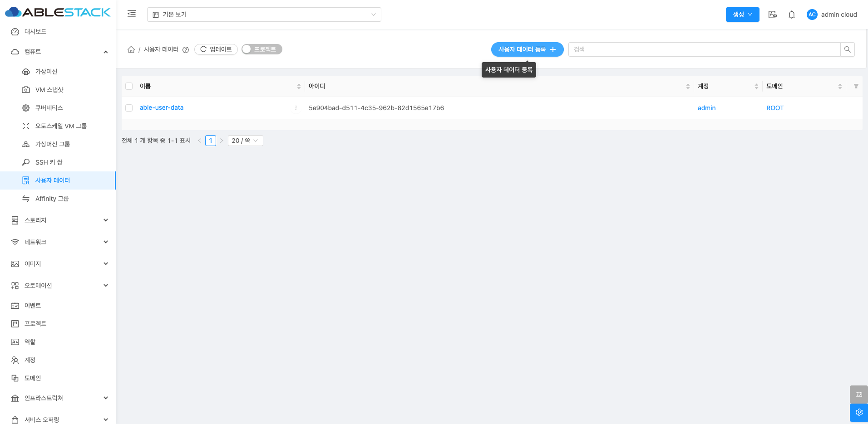The width and height of the screenshot is (868, 424).
Task: Open Affinity 그룹 in sidebar
Action: coord(58,199)
